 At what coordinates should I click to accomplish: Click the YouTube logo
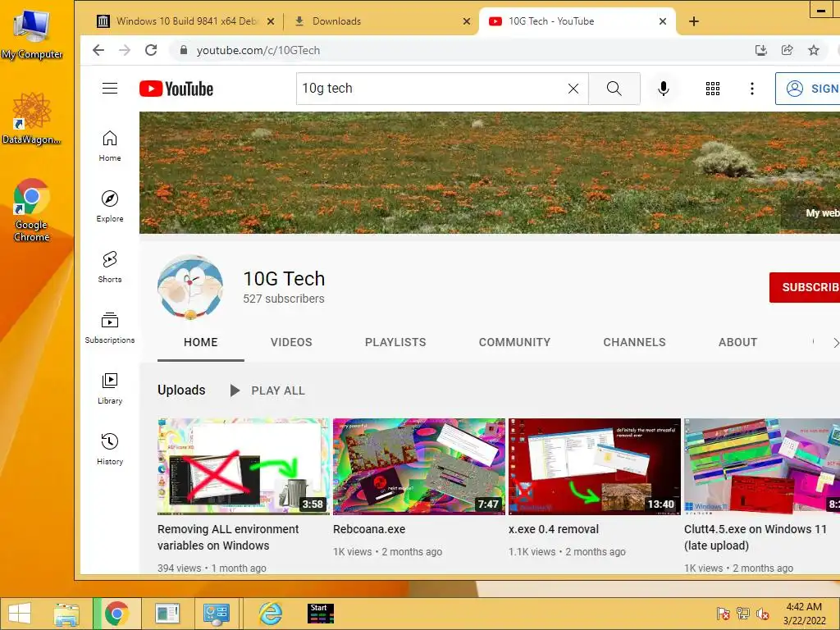pyautogui.click(x=176, y=89)
